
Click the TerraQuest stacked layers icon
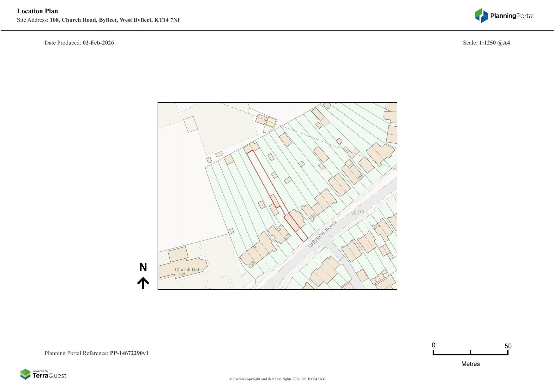point(25,374)
